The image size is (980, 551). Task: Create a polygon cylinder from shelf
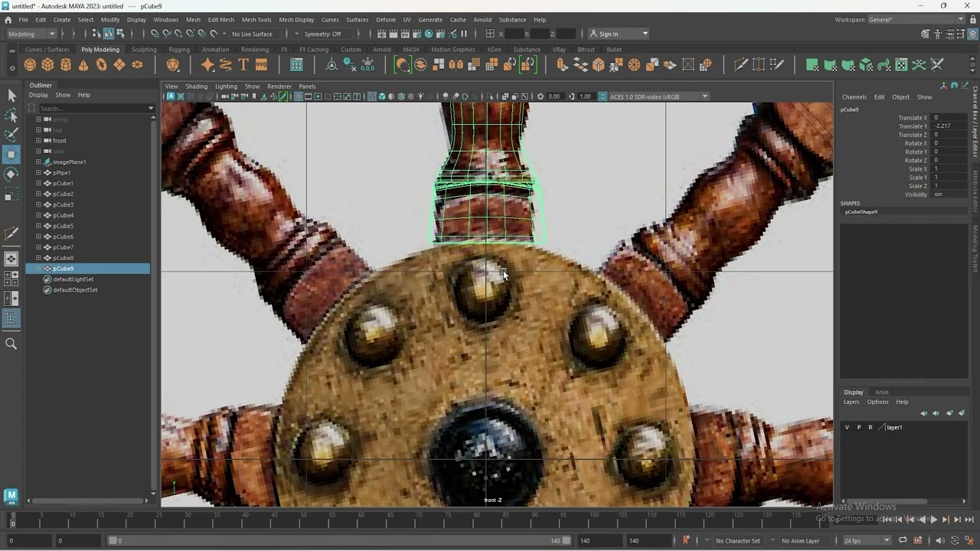tap(66, 65)
